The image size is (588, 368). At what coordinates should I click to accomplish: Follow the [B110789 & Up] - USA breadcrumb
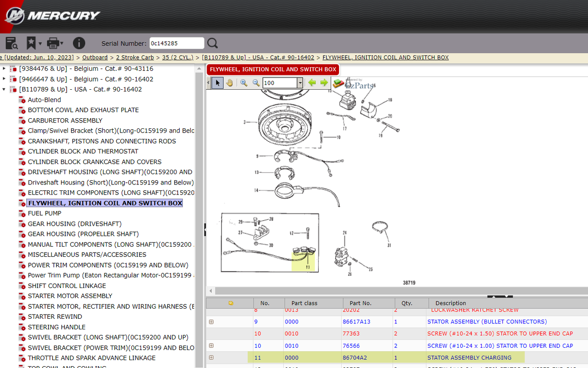(258, 57)
